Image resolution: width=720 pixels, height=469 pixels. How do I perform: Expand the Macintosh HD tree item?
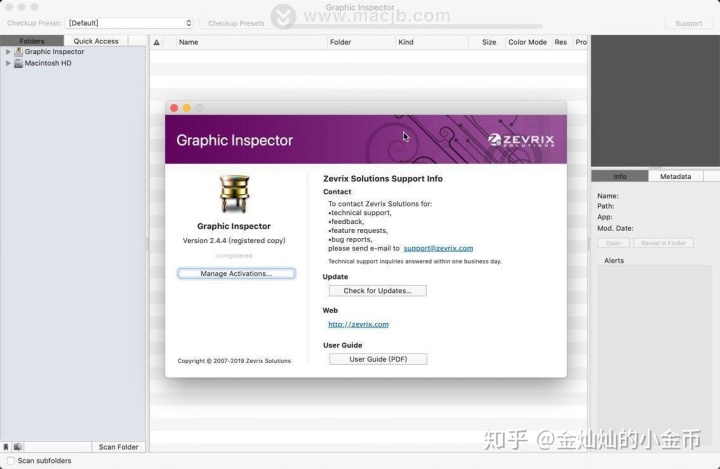pyautogui.click(x=8, y=63)
